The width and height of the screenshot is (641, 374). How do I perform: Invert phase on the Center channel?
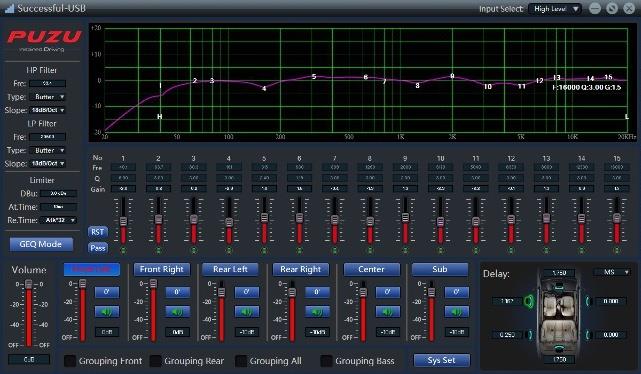tap(387, 292)
